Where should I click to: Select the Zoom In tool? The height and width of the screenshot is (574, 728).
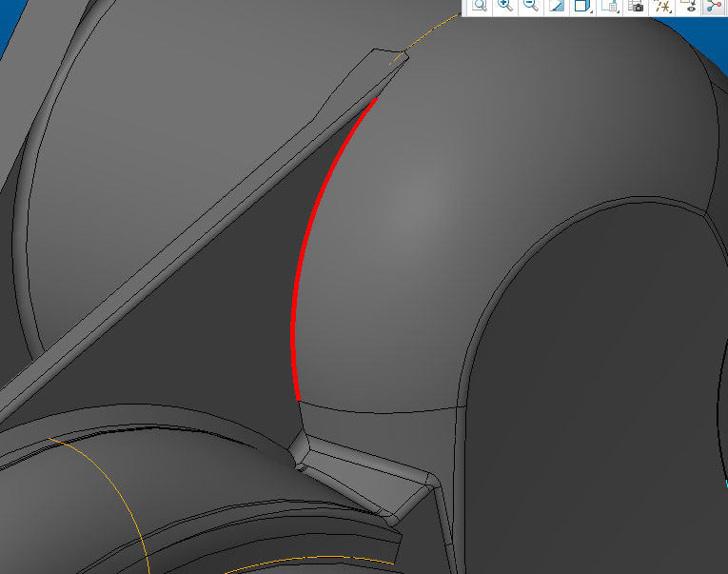tap(505, 7)
